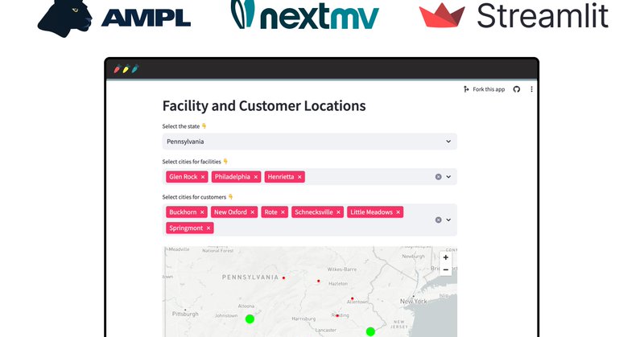
Task: Click the red chili window button
Action: 117,68
